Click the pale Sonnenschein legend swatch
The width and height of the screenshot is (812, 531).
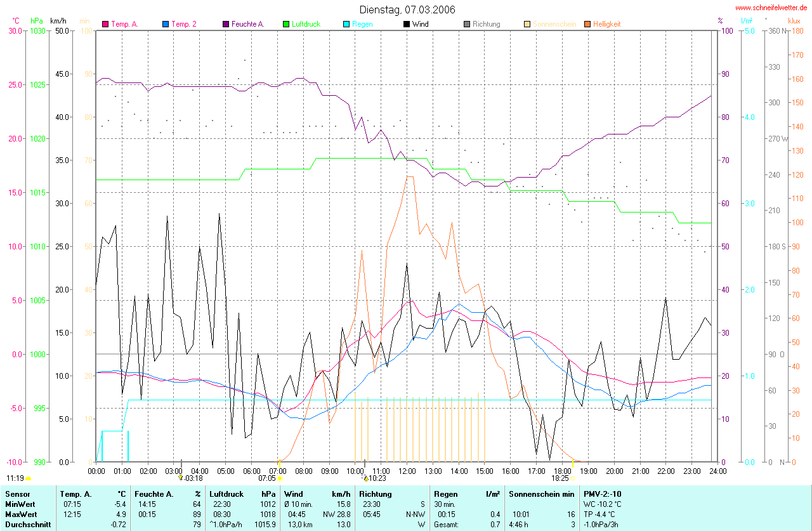[527, 24]
